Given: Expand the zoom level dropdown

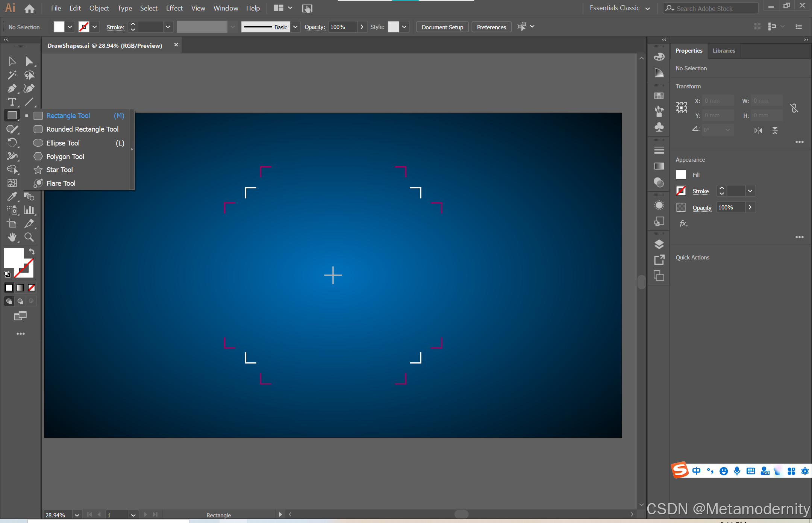Looking at the screenshot, I should (x=77, y=515).
